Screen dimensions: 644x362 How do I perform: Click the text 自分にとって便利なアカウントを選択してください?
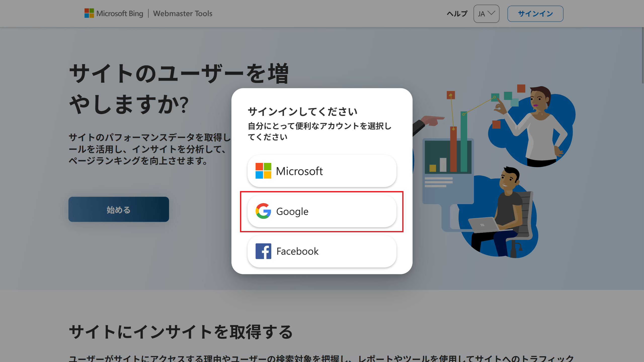click(320, 131)
